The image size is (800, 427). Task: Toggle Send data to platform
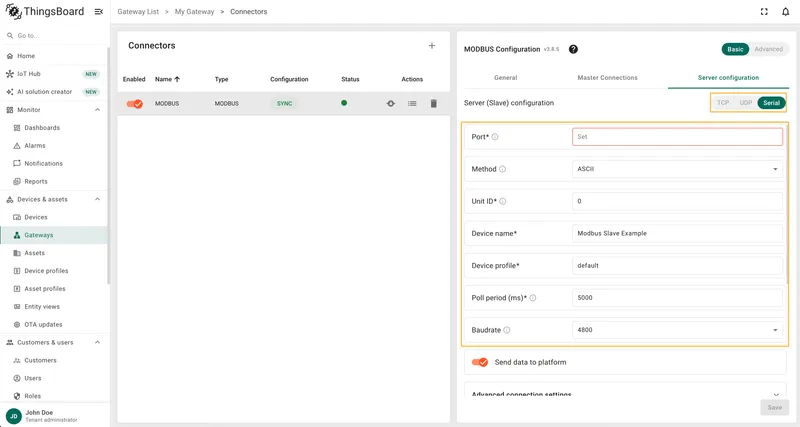(480, 362)
